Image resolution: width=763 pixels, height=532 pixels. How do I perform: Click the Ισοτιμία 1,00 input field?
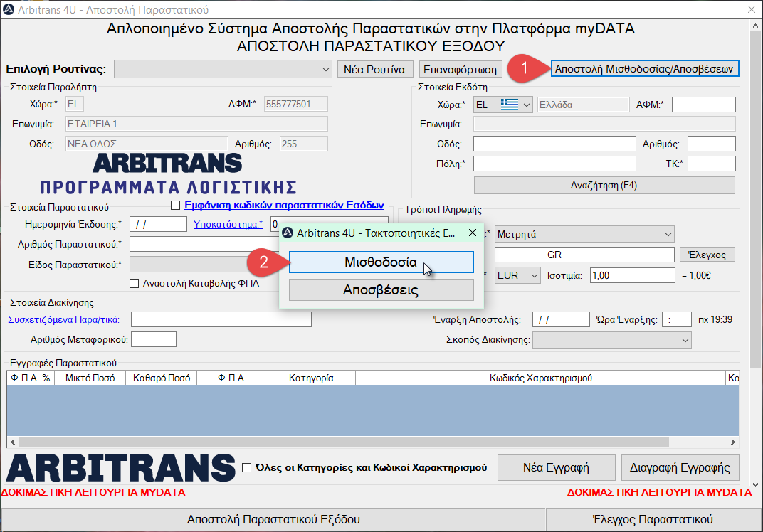(633, 275)
